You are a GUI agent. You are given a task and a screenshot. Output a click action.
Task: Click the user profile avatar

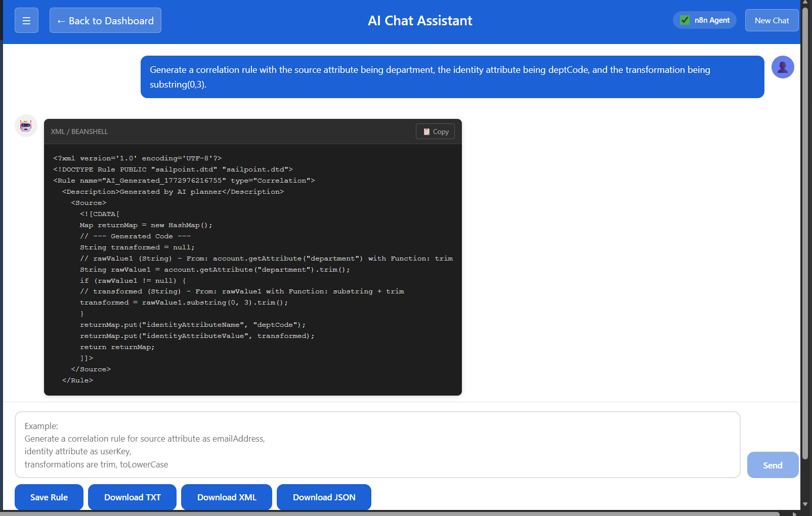click(782, 67)
